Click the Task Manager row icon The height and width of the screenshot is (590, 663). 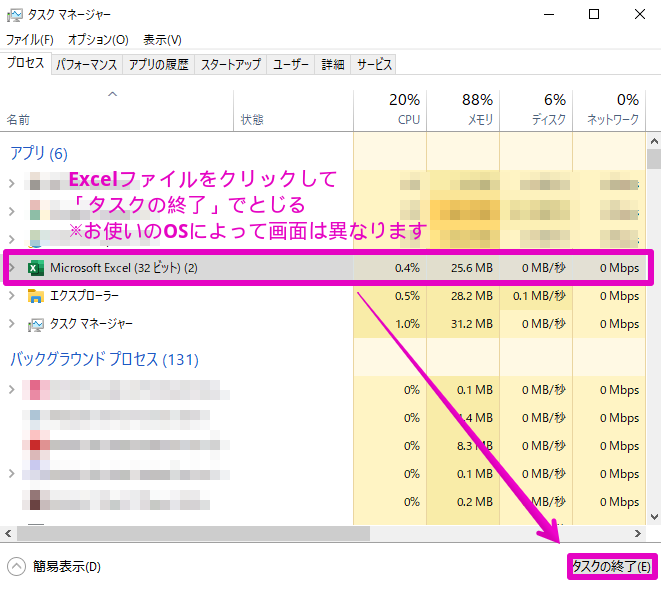click(36, 324)
